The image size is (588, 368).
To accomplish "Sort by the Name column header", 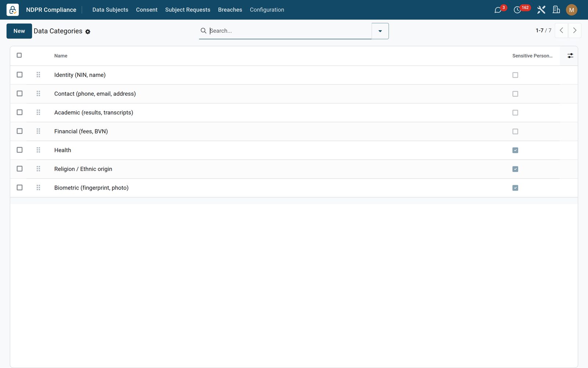I will tap(61, 56).
